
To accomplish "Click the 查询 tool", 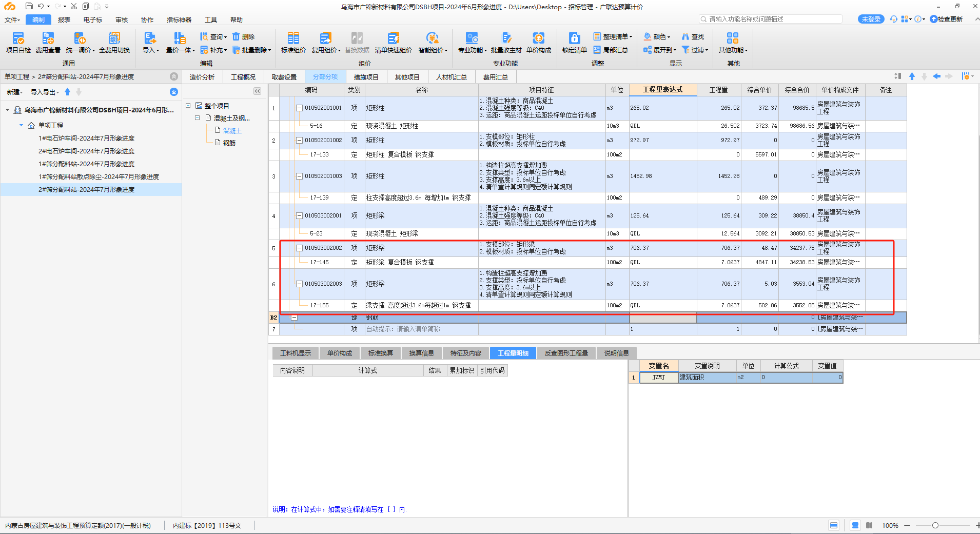I will 213,36.
